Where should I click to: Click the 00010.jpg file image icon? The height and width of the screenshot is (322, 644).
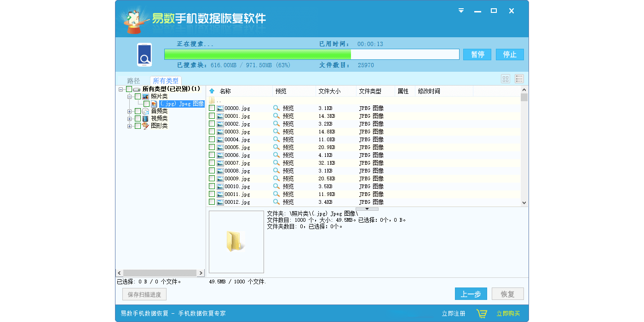220,186
